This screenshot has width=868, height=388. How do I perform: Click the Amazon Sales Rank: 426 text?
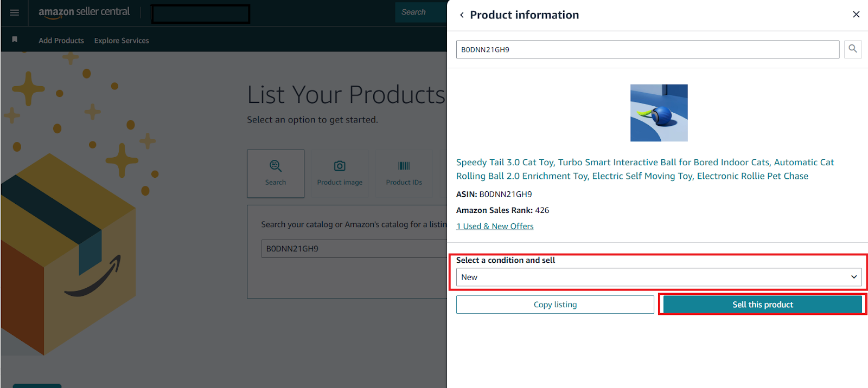pos(502,210)
